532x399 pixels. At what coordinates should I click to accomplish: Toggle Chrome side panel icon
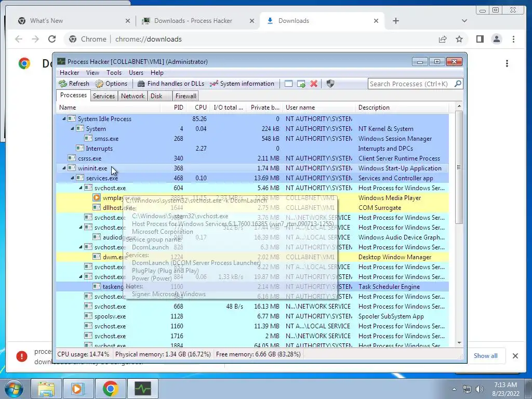pos(480,39)
